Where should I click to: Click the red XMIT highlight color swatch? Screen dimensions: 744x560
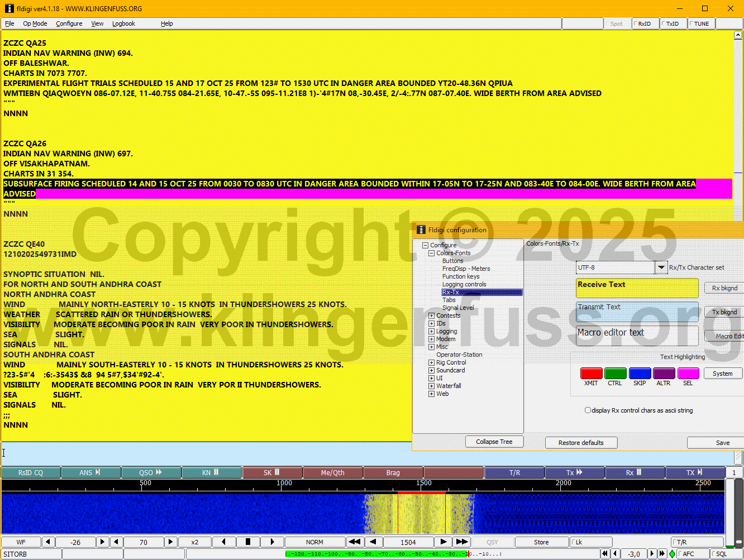[x=591, y=374]
